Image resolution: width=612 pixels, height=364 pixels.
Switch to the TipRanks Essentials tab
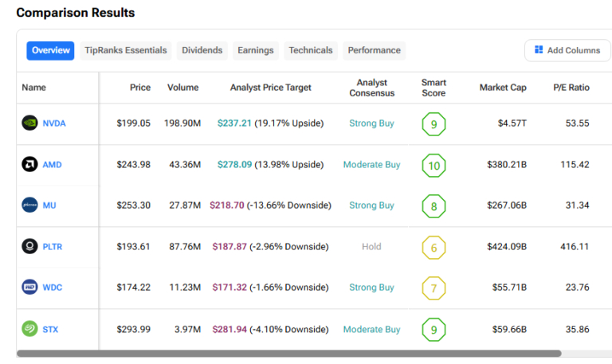pyautogui.click(x=126, y=50)
